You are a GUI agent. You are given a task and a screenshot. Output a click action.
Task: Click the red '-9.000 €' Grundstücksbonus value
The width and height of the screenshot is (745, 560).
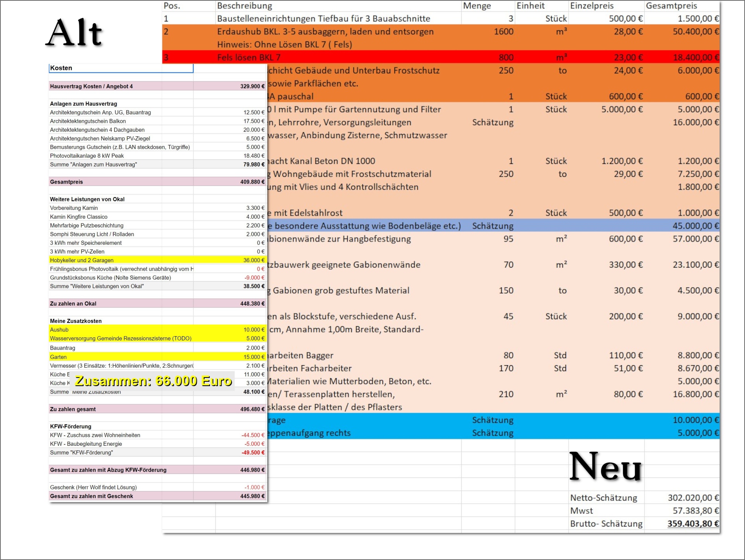[255, 278]
